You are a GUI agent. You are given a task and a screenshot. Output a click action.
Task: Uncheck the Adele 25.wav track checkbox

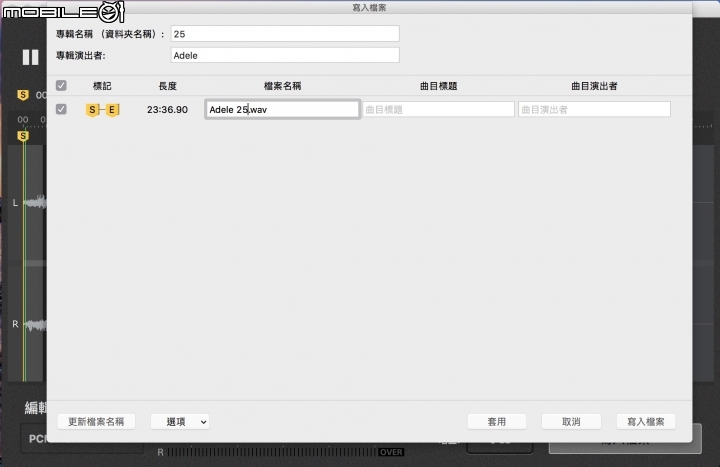tap(61, 109)
